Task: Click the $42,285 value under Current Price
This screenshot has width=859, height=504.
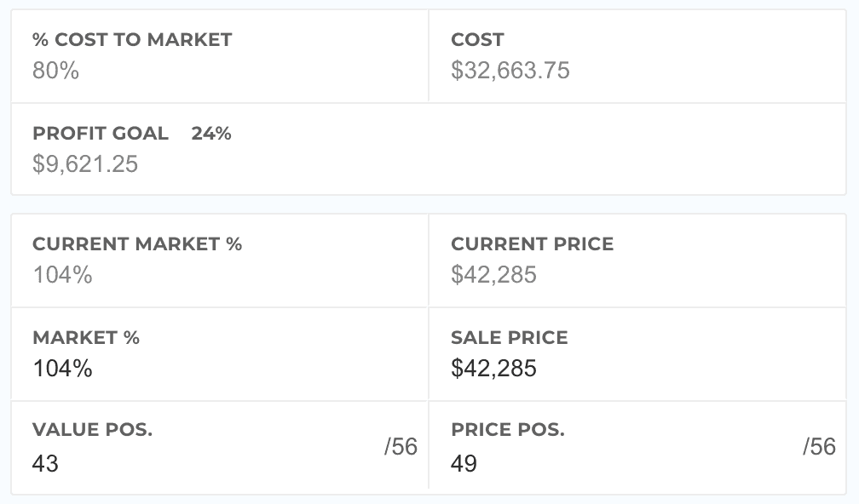Action: 493,275
